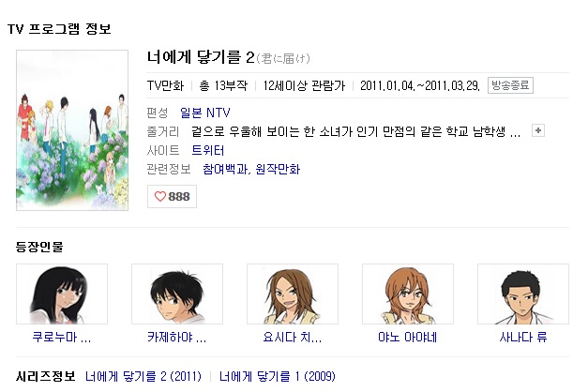Image resolution: width=588 pixels, height=392 pixels.
Task: Open the 야노 아야네 name link
Action: click(x=408, y=338)
